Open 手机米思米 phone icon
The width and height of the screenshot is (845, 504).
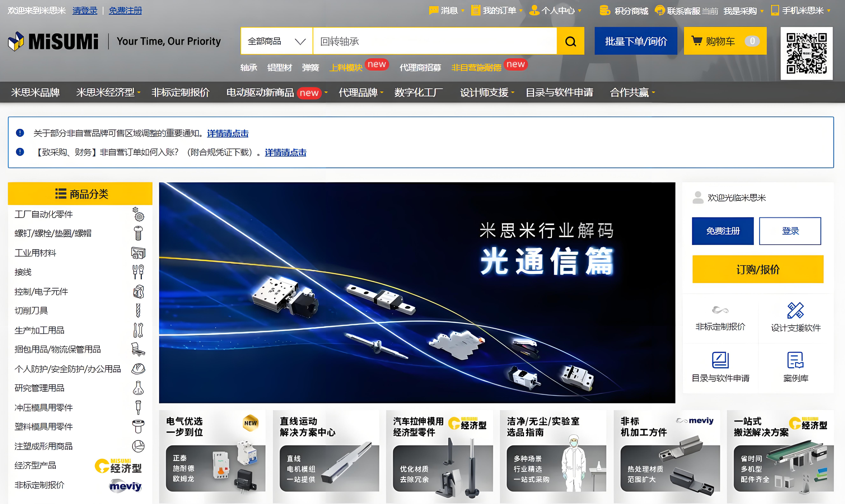point(775,10)
